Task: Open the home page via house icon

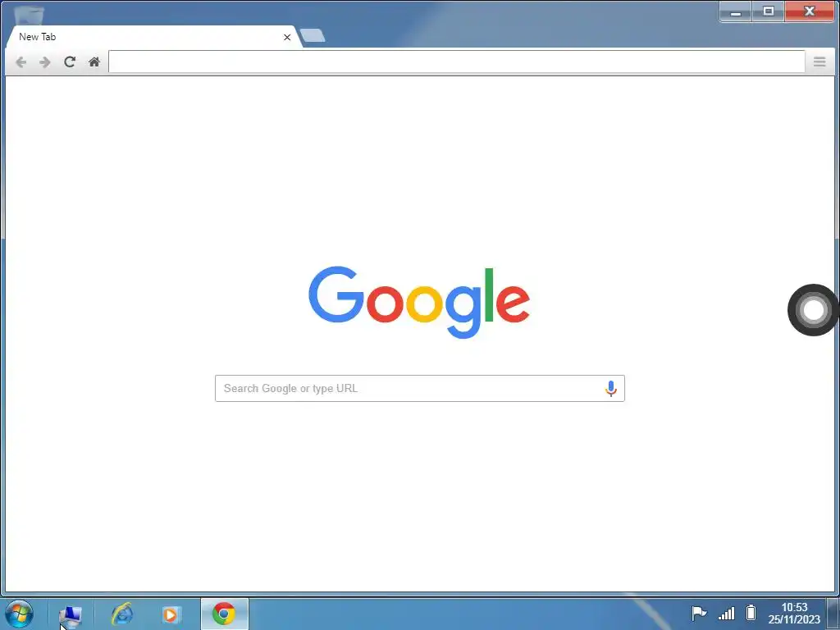Action: click(x=94, y=62)
